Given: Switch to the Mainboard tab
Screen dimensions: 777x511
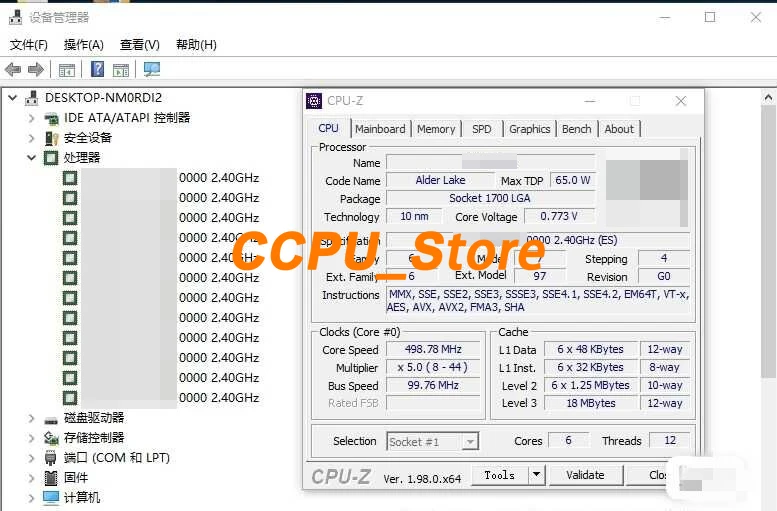Looking at the screenshot, I should point(380,129).
